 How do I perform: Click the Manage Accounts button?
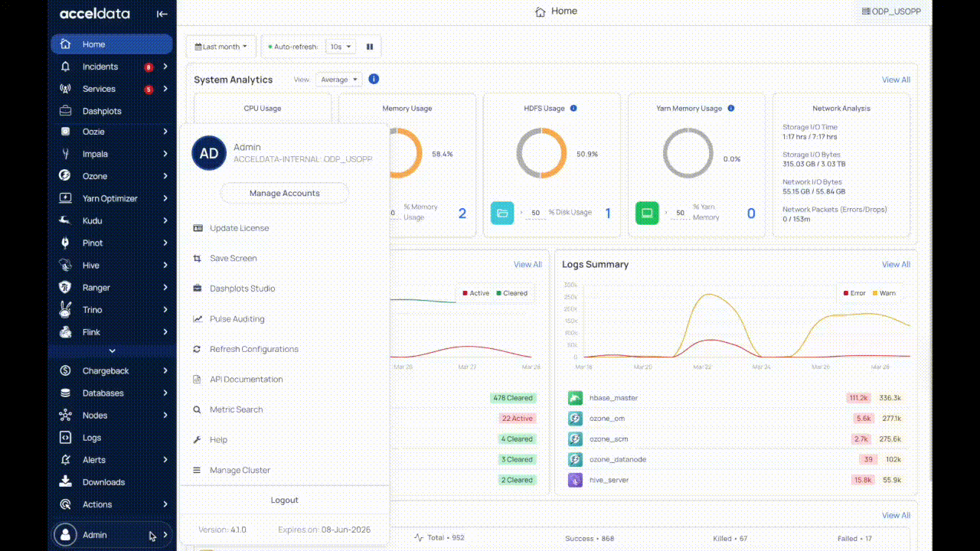pos(285,193)
